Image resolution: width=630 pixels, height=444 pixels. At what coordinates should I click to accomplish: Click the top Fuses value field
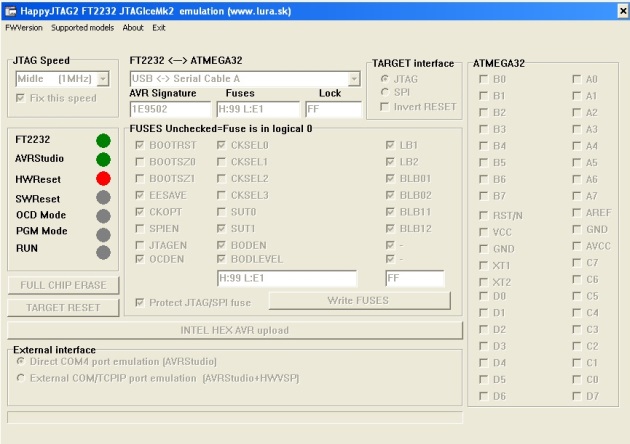(258, 109)
